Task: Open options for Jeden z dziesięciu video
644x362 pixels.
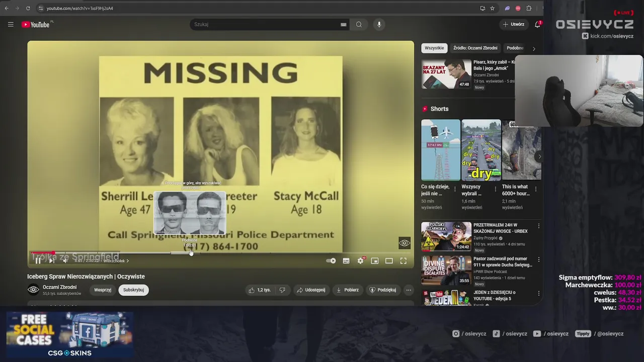Action: tap(538, 293)
